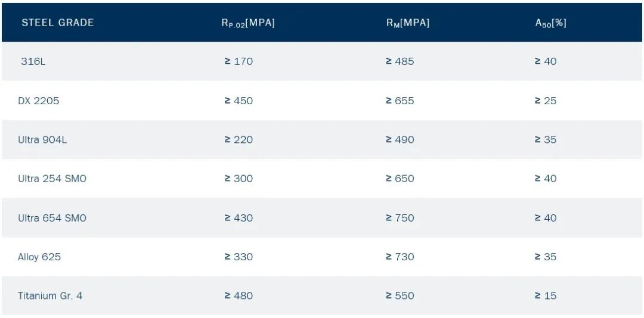Image resolution: width=644 pixels, height=318 pixels.
Task: Select the 316L steel grade cell
Action: [33, 61]
